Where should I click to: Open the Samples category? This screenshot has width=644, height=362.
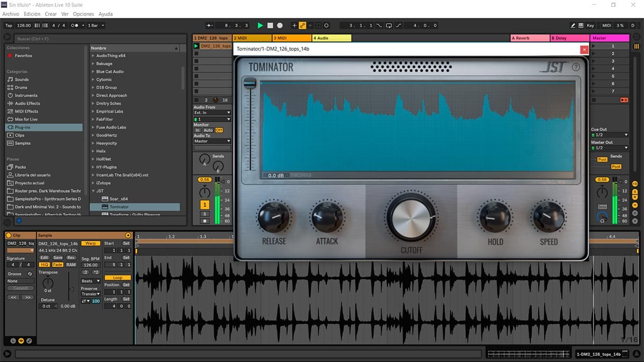pyautogui.click(x=23, y=143)
